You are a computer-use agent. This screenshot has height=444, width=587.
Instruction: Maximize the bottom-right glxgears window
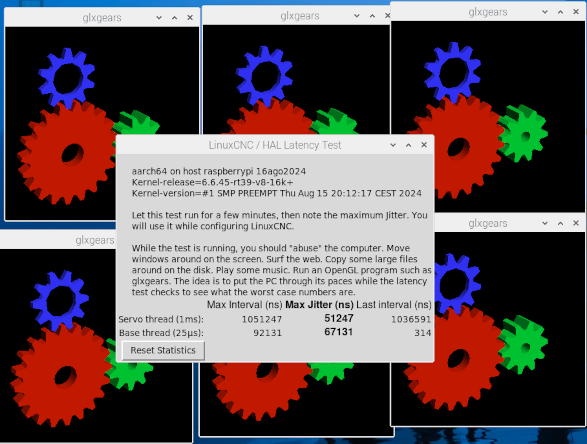560,223
